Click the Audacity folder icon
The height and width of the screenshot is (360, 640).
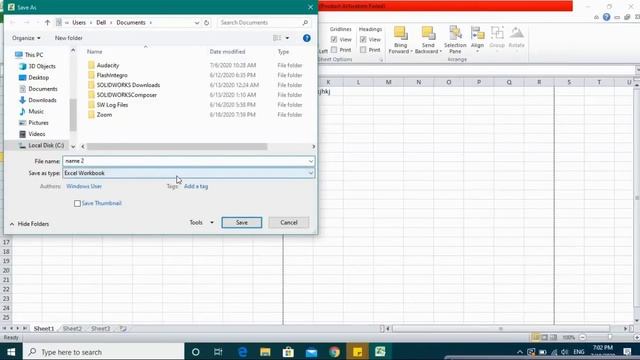91,65
